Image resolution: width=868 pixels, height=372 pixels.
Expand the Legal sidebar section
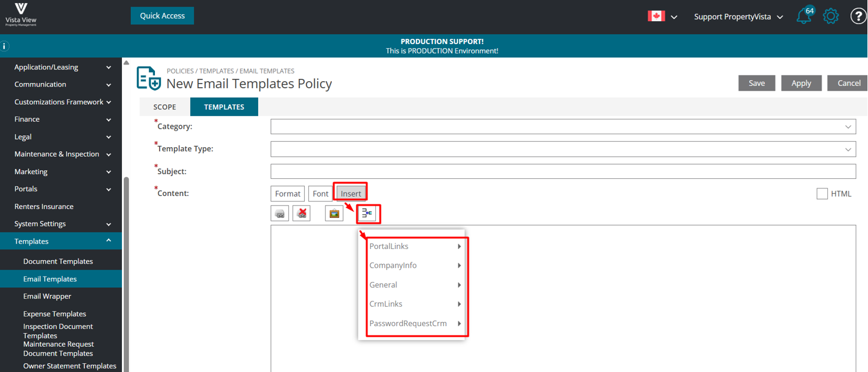(x=61, y=137)
